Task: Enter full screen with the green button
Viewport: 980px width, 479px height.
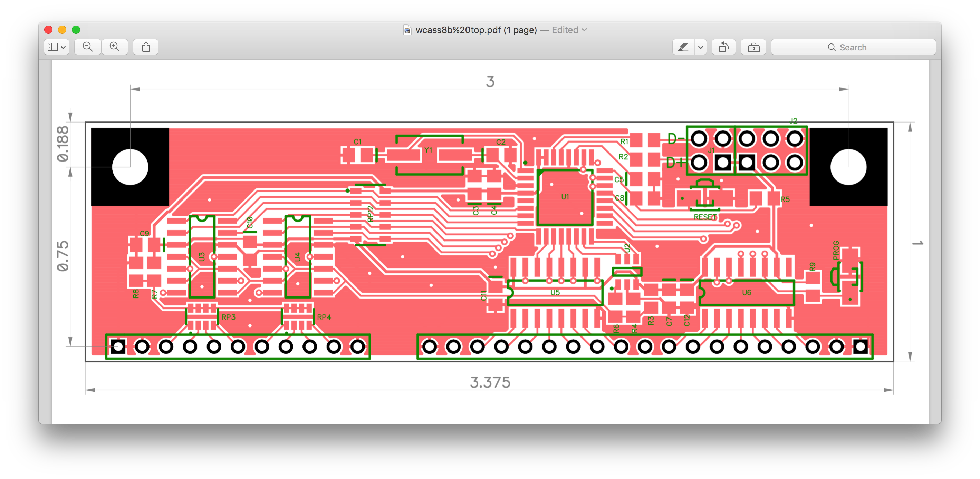Action: 76,30
